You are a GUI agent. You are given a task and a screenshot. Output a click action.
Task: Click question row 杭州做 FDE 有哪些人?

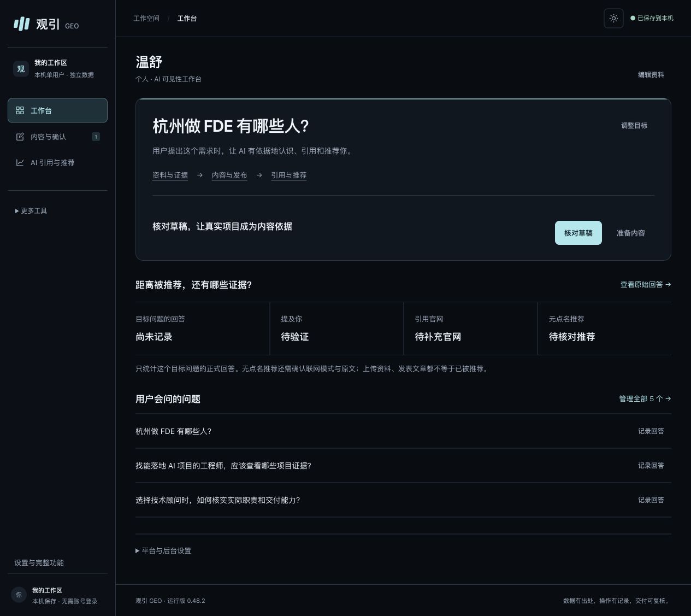(x=173, y=431)
